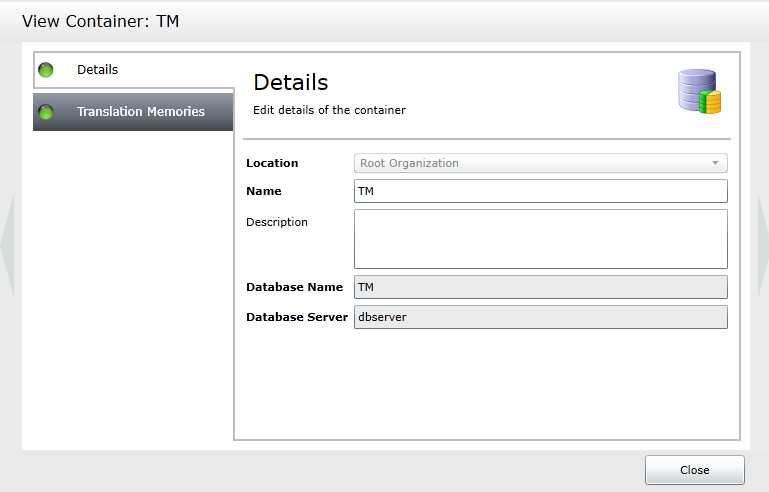Click the right navigation arrow at dialog edge
This screenshot has width=769, height=492.
(x=763, y=245)
